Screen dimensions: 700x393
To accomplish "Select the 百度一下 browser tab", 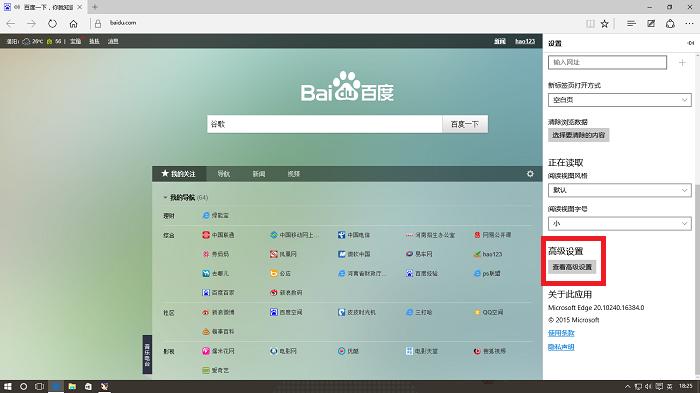I will 43,7.
